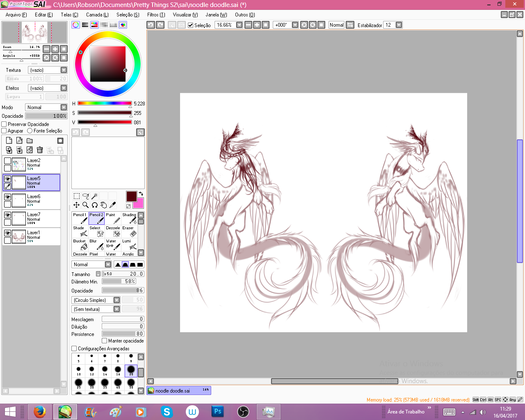Hide Layer5 via its eye icon
Image resolution: width=525 pixels, height=420 pixels.
click(7, 179)
